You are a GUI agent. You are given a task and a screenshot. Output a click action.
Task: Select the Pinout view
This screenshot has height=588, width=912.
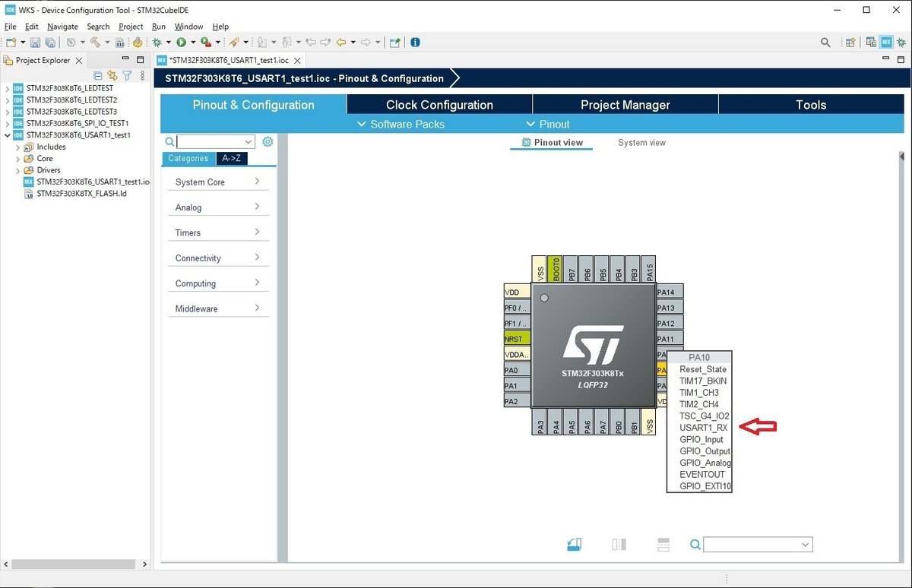pyautogui.click(x=552, y=142)
